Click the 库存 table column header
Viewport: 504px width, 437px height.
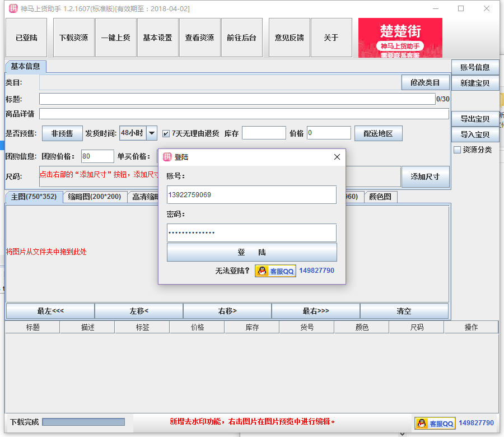click(x=253, y=327)
